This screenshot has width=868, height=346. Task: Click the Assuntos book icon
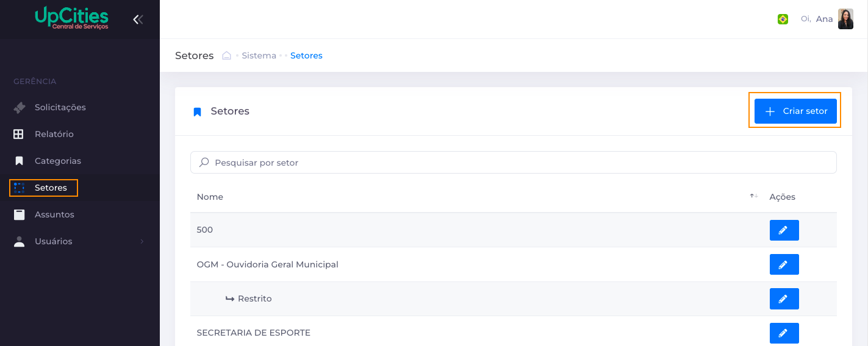pos(19,214)
